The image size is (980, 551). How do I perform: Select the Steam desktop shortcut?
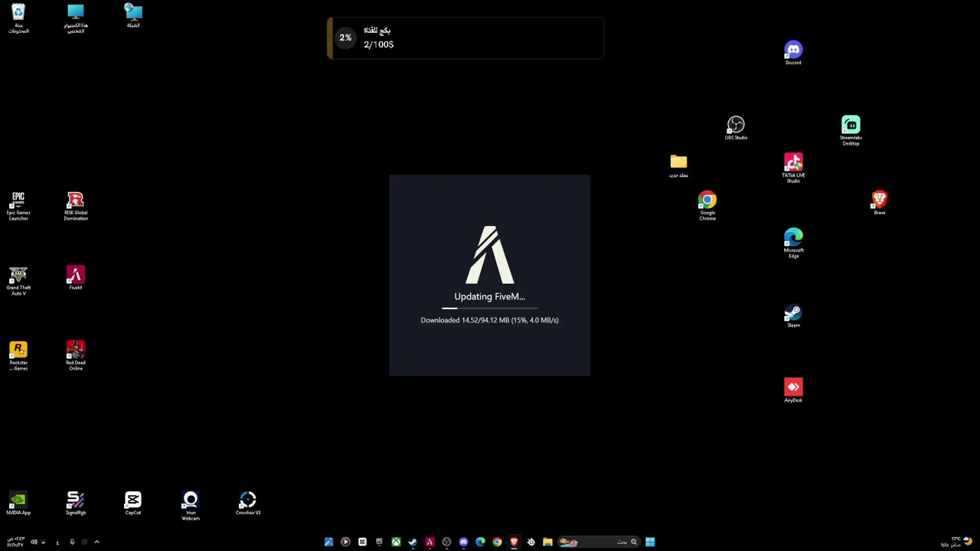point(793,316)
